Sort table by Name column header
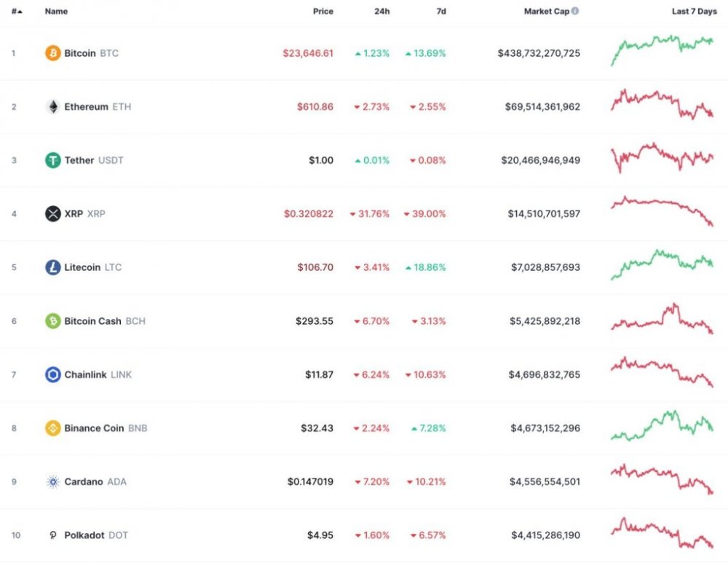Viewport: 728px width, 563px height. coord(56,12)
